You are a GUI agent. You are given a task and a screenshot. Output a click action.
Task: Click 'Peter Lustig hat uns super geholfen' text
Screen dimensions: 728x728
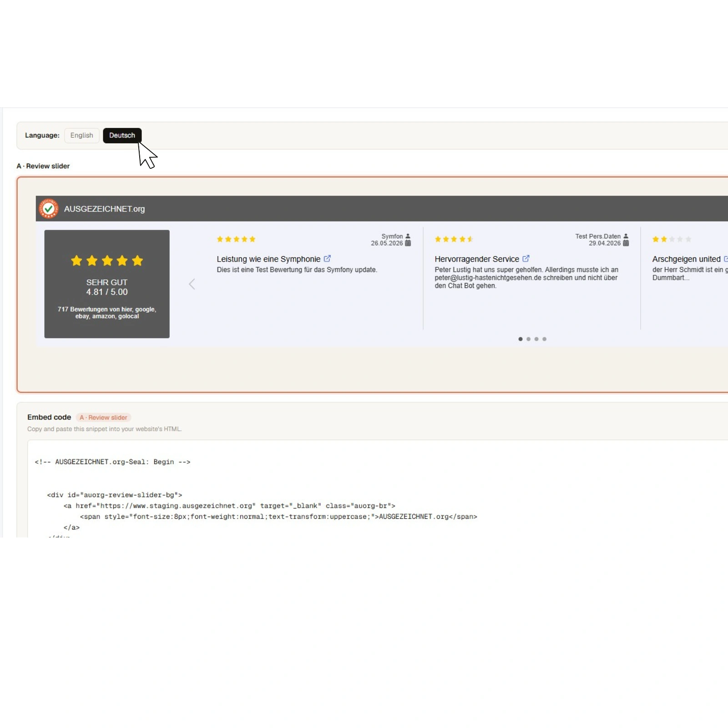526,278
